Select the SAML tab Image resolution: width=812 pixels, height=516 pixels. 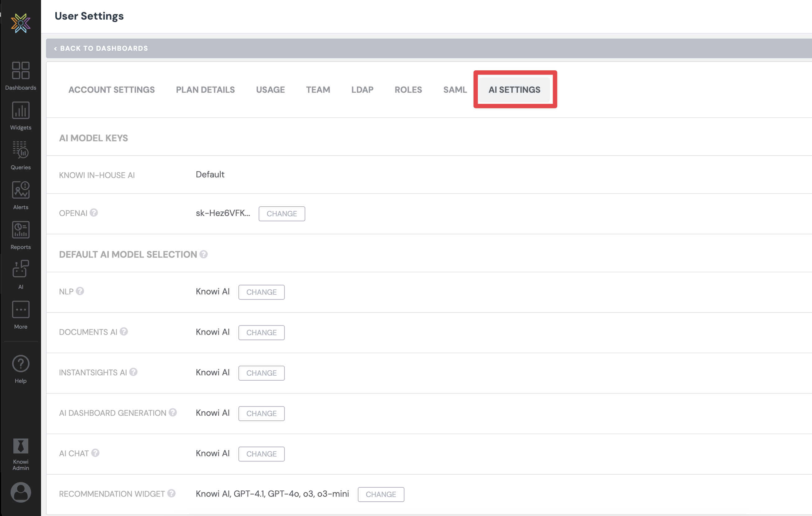454,90
